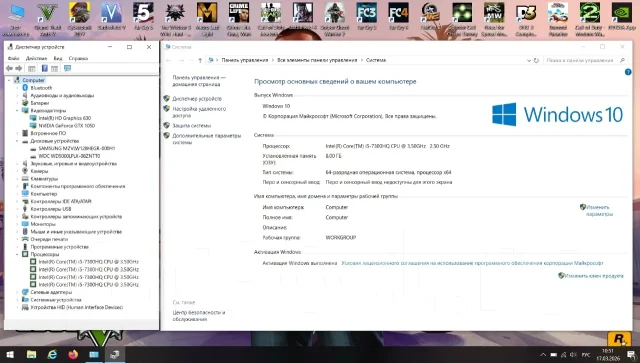Open the Действие menu in Device Manager
Image resolution: width=640 pixels, height=363 pixels.
(36, 58)
